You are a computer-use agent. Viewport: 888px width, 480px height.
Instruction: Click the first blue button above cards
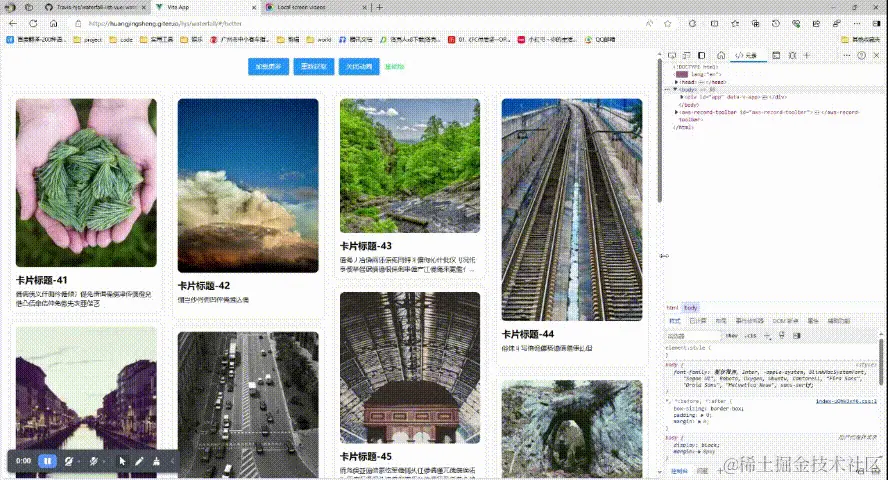coord(268,66)
